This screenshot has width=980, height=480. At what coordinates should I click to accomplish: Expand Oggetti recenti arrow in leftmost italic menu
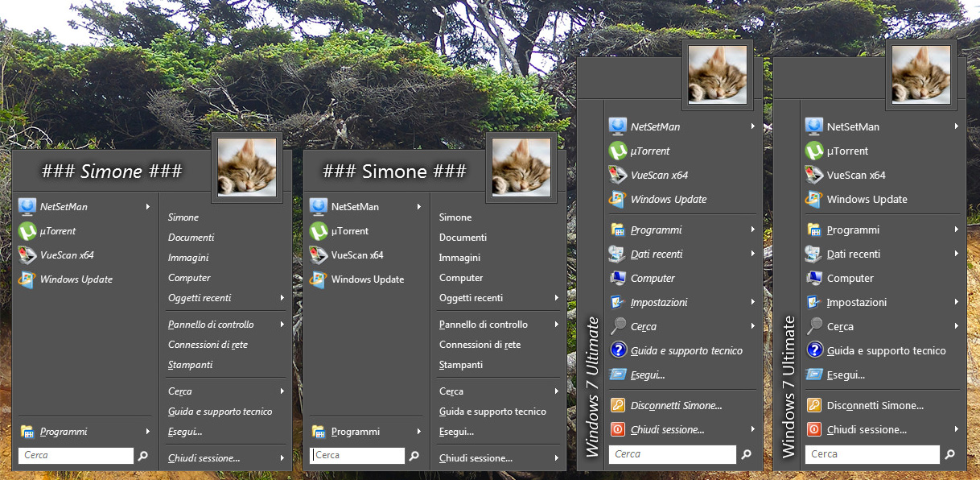tap(282, 298)
